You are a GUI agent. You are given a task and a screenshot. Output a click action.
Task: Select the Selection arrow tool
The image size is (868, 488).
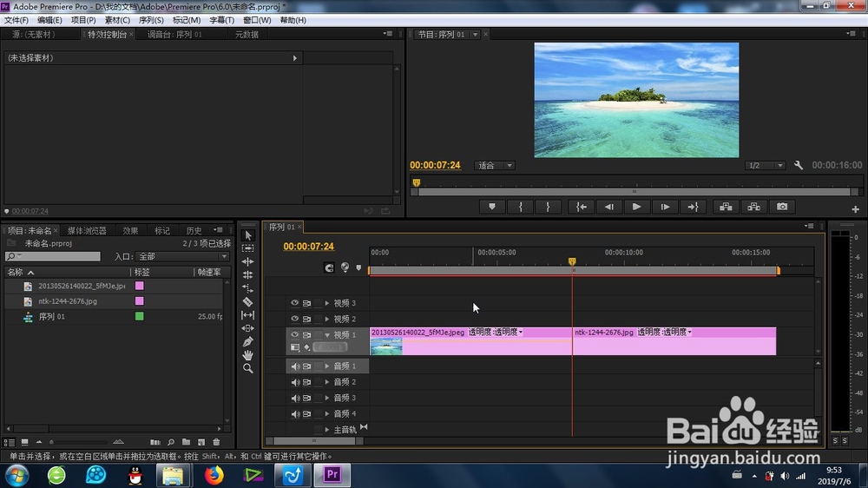[248, 234]
